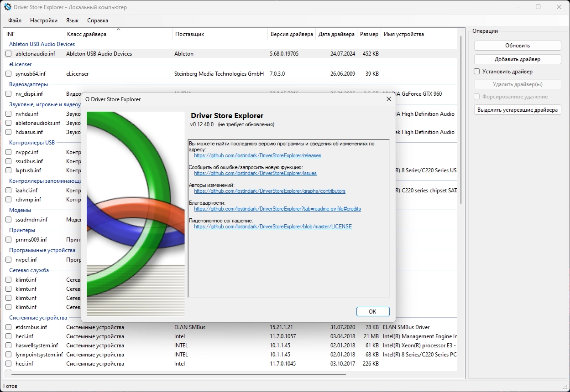This screenshot has height=392, width=570.
Task: Collapse the Сетевая служба group header
Action: [29, 270]
